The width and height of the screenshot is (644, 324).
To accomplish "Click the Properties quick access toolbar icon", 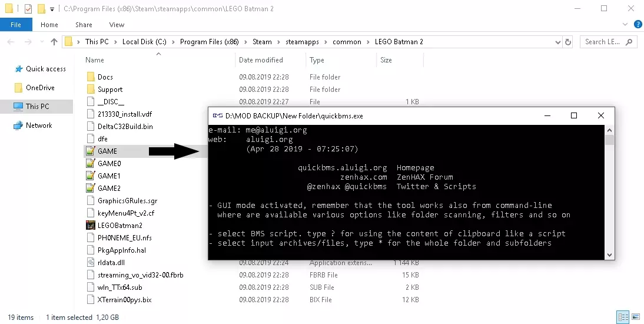I will pyautogui.click(x=28, y=9).
